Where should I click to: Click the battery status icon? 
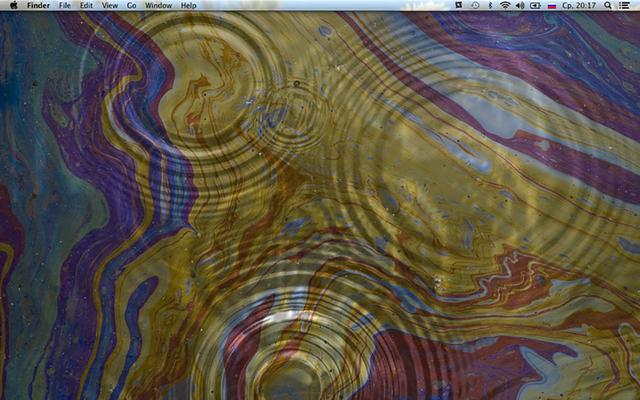[x=535, y=5]
